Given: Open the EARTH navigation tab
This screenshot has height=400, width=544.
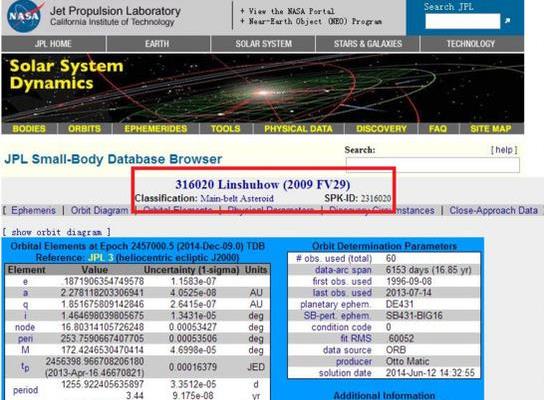Looking at the screenshot, I should (157, 44).
